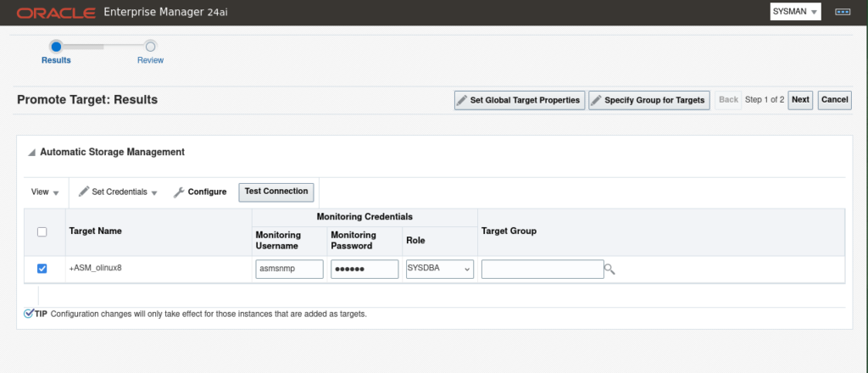Click the accessibility options icon in header

tap(842, 12)
